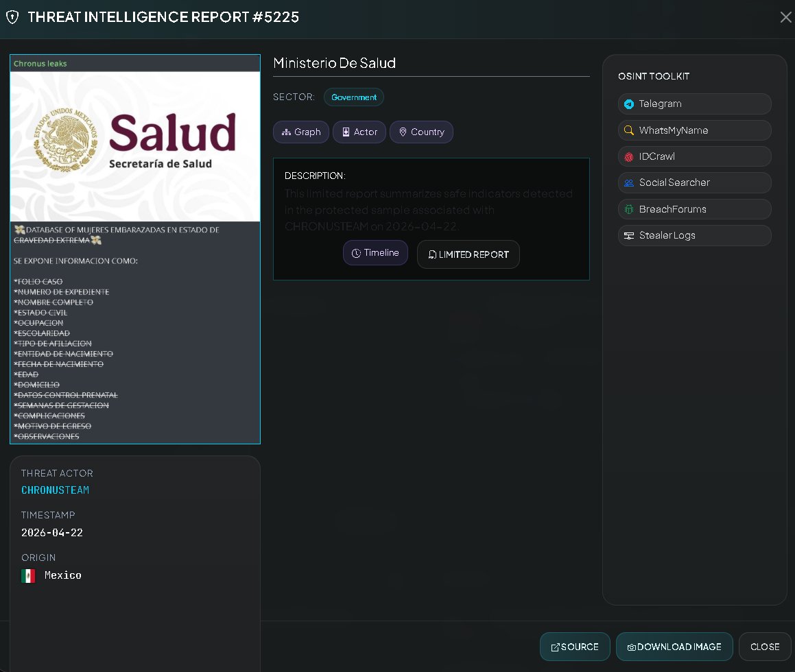This screenshot has height=672, width=795.
Task: Select the timestamp 2026-04-22
Action: (x=51, y=533)
